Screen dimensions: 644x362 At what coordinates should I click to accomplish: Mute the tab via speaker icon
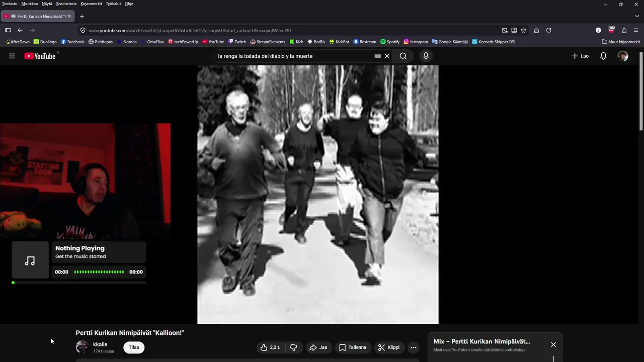click(x=13, y=16)
